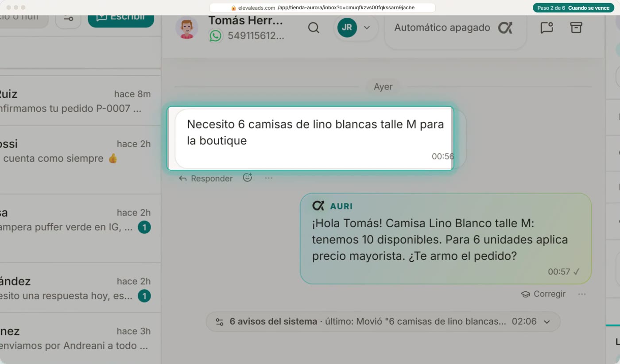Open Tomás Herr... contact avatar
The image size is (620, 364).
point(186,28)
